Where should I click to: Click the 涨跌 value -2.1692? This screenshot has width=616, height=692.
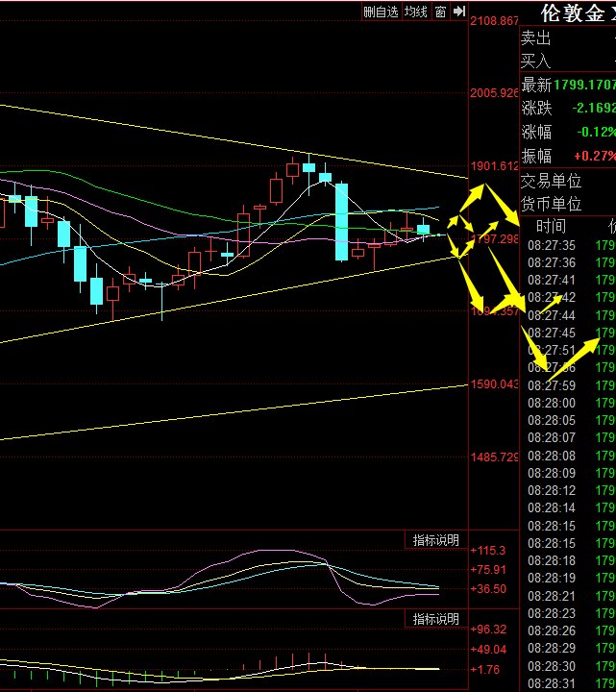point(594,108)
